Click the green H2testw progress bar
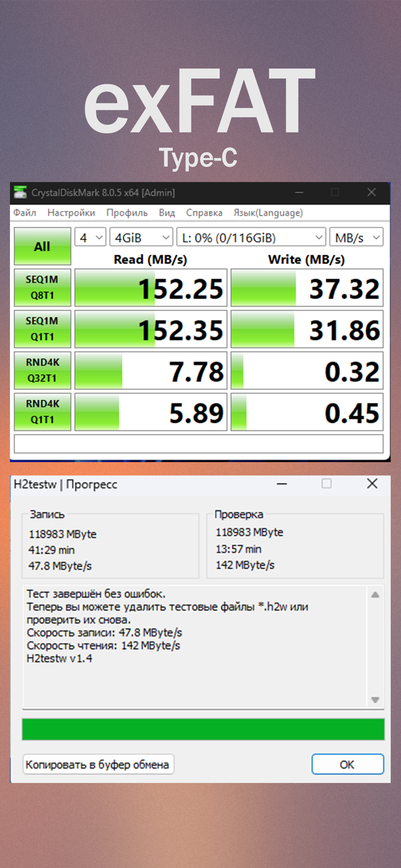The height and width of the screenshot is (868, 401). [203, 729]
